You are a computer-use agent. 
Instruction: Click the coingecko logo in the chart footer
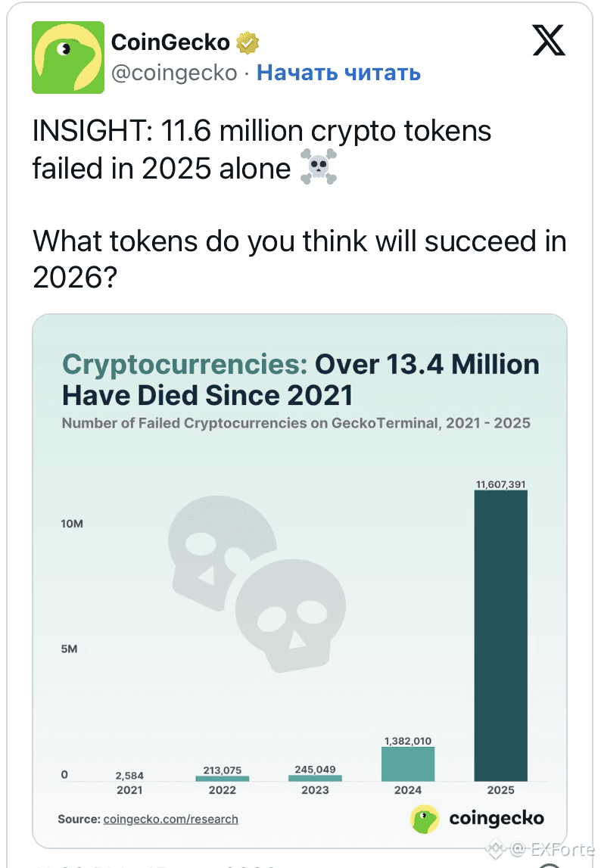click(x=478, y=818)
